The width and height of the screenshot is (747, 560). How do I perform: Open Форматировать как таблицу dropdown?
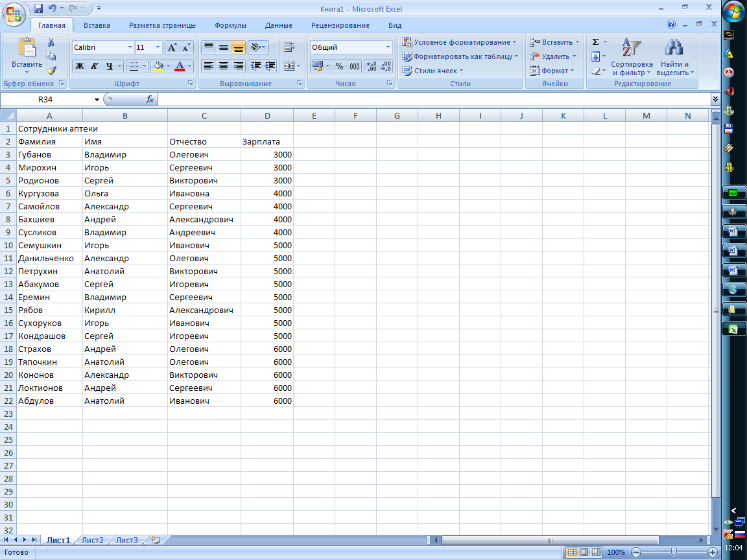460,56
